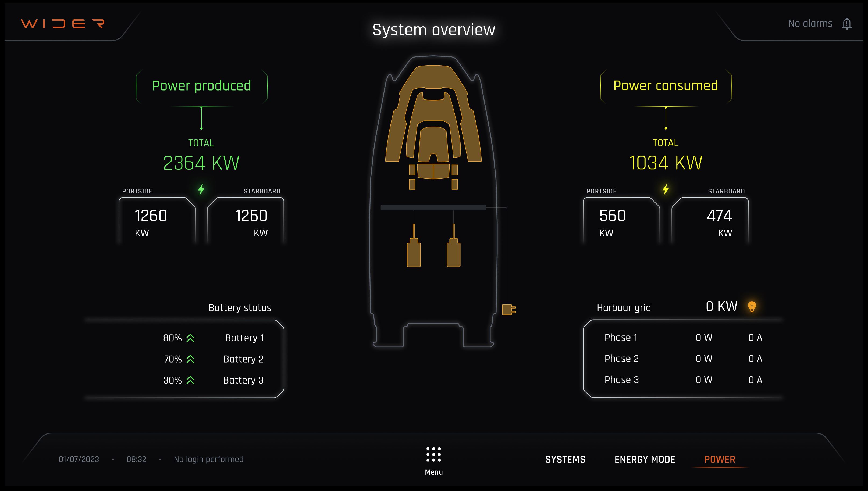The width and height of the screenshot is (868, 491).
Task: Click the WIDER logo
Action: [63, 24]
